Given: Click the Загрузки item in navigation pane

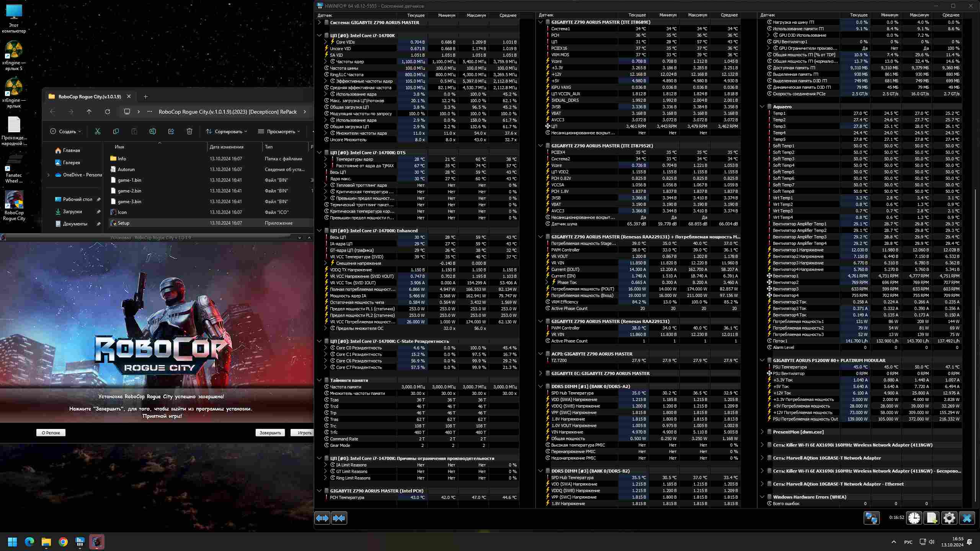Looking at the screenshot, I should [72, 212].
